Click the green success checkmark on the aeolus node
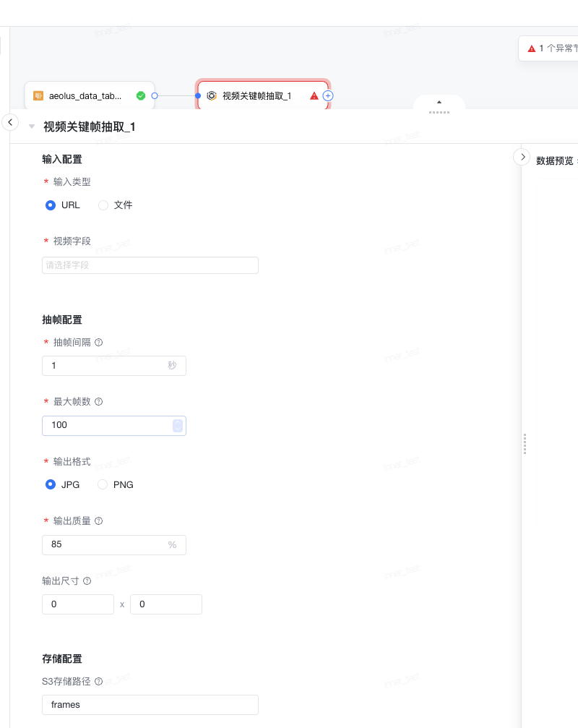The image size is (578, 728). coord(141,95)
